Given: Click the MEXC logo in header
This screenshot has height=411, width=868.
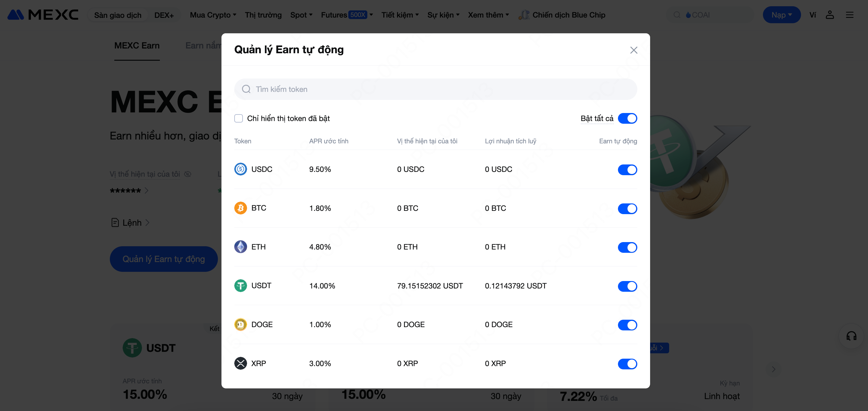Looking at the screenshot, I should click(43, 15).
